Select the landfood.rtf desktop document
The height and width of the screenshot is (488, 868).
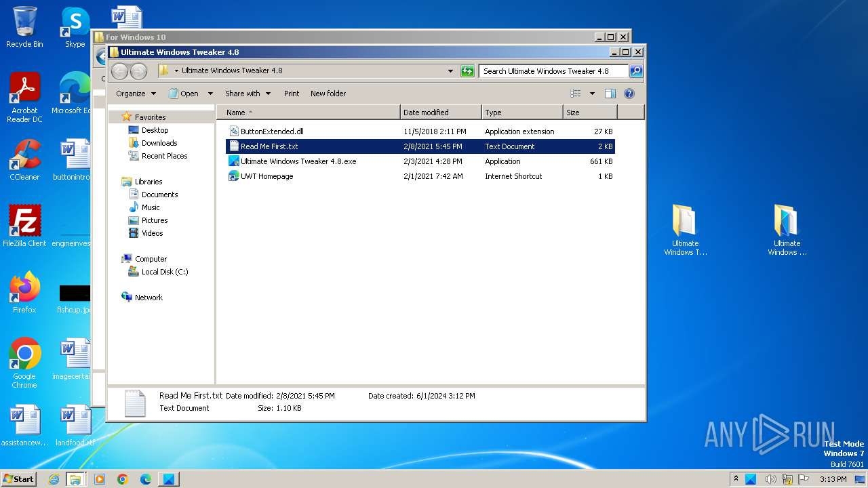point(75,426)
